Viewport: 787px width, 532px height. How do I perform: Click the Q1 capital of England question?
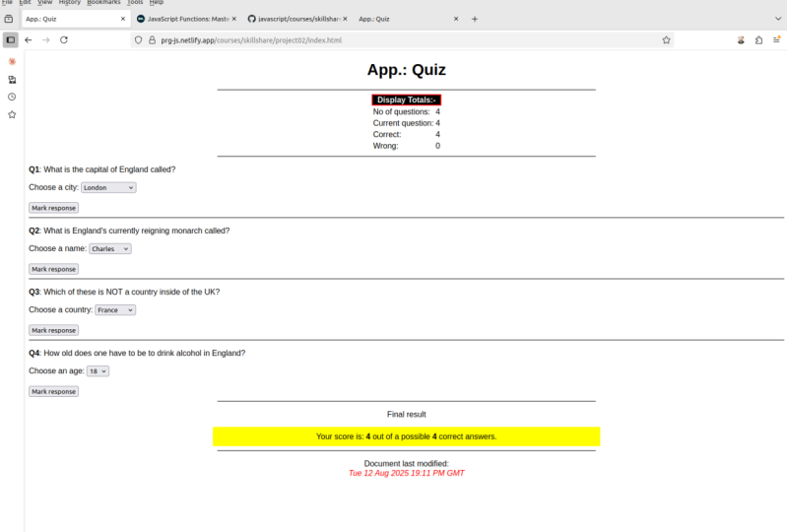click(101, 169)
